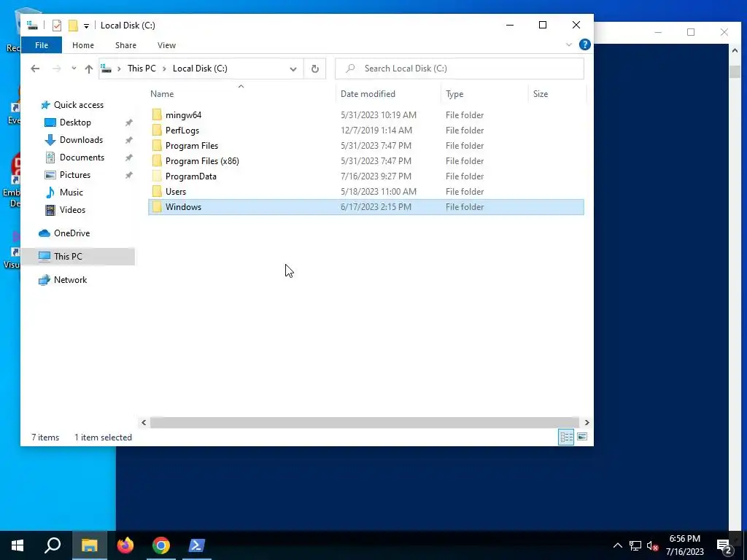Go up one level with Up arrow
This screenshot has width=747, height=560.
point(88,69)
